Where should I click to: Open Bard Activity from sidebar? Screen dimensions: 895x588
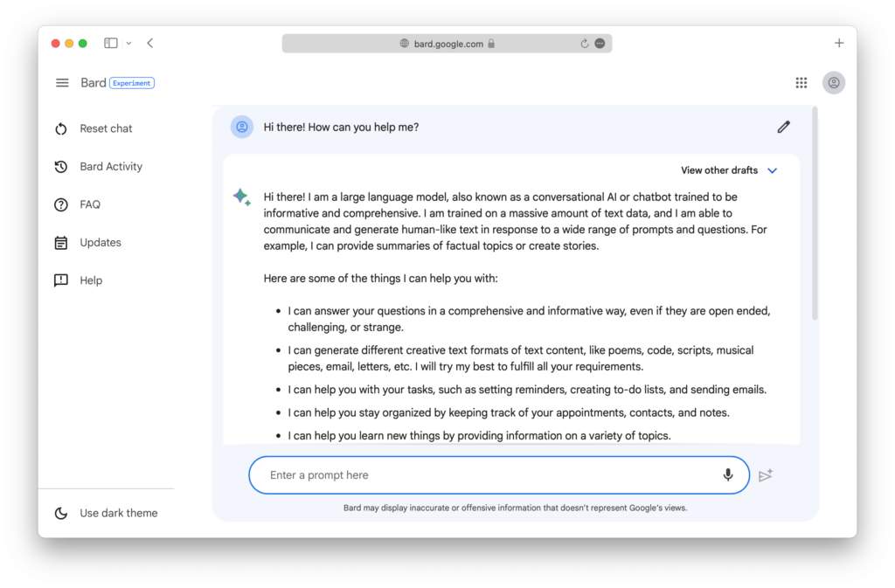[98, 167]
